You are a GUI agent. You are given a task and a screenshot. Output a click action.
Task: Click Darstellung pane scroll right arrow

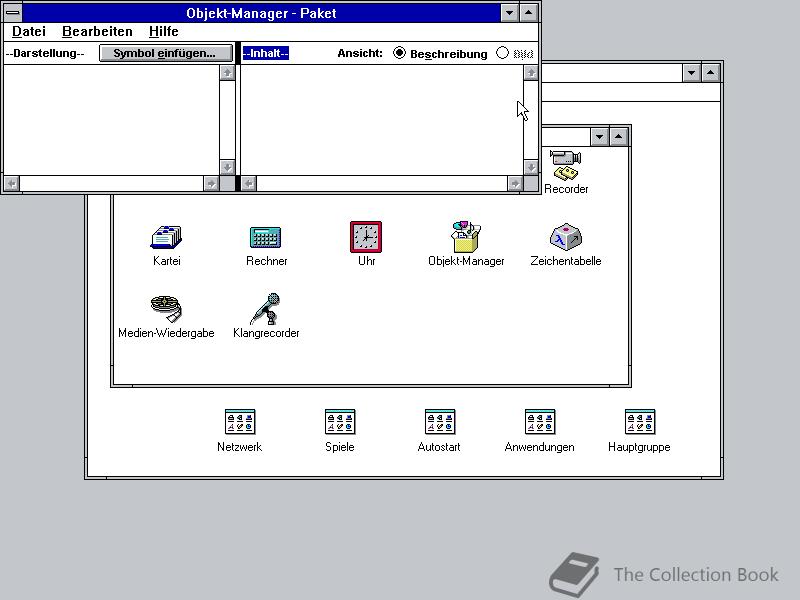click(x=211, y=183)
